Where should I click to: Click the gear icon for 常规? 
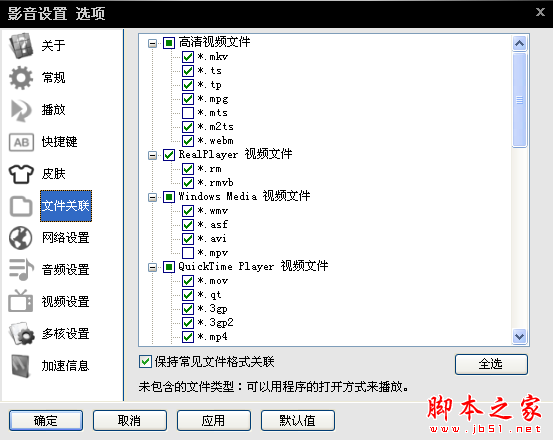click(21, 78)
